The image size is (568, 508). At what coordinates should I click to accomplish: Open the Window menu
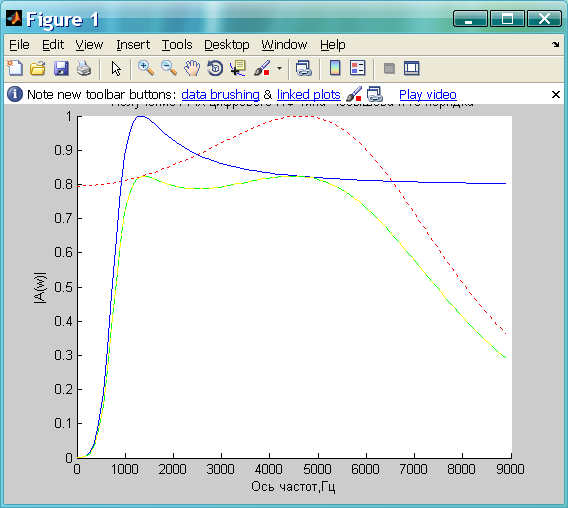[284, 45]
